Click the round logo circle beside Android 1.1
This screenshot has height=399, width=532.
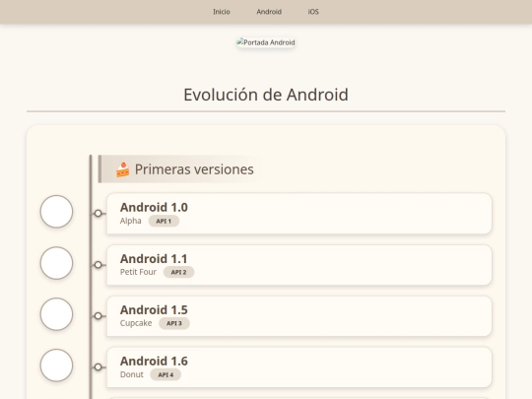point(56,263)
